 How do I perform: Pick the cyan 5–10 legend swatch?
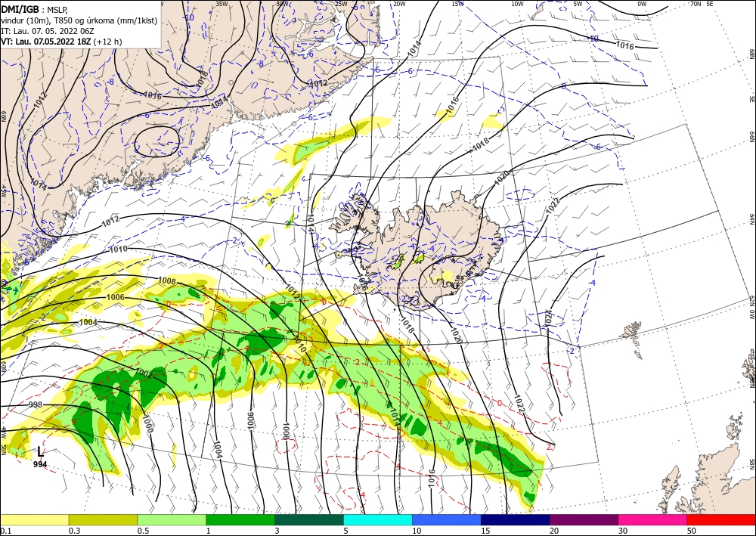(x=378, y=519)
